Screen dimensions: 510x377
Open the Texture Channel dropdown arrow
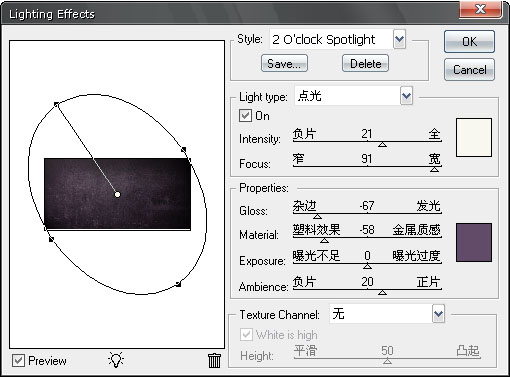coord(438,314)
